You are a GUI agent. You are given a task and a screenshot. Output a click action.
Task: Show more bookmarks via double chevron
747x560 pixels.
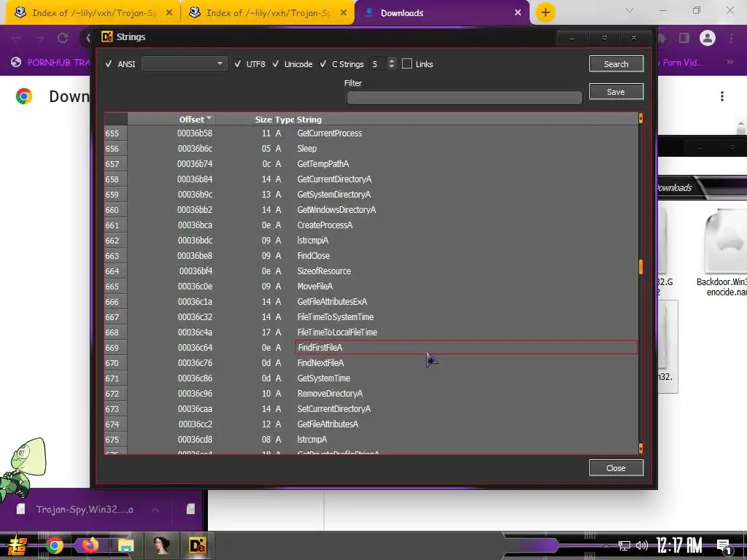coord(729,63)
